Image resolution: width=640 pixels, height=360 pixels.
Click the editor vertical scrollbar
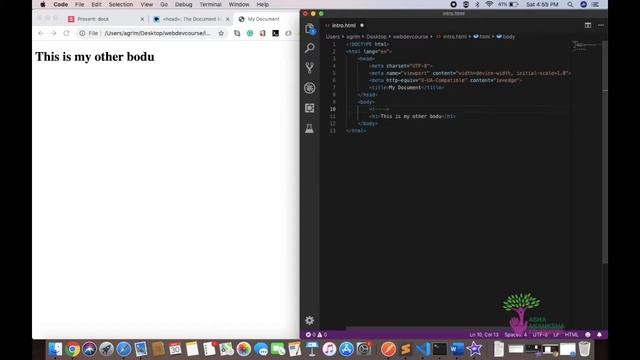coord(605,151)
